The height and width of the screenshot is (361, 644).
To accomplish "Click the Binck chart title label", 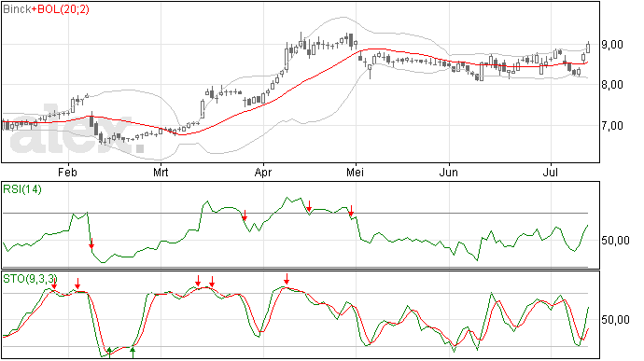I will click(17, 9).
